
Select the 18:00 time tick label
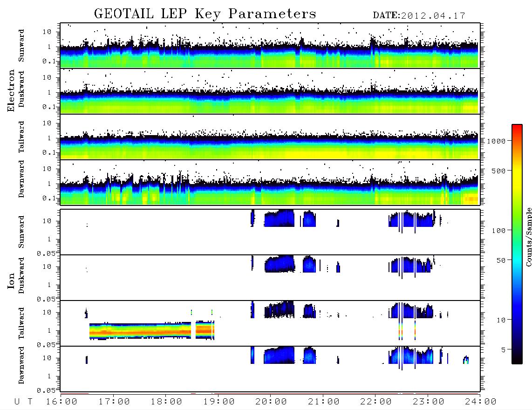[166, 402]
